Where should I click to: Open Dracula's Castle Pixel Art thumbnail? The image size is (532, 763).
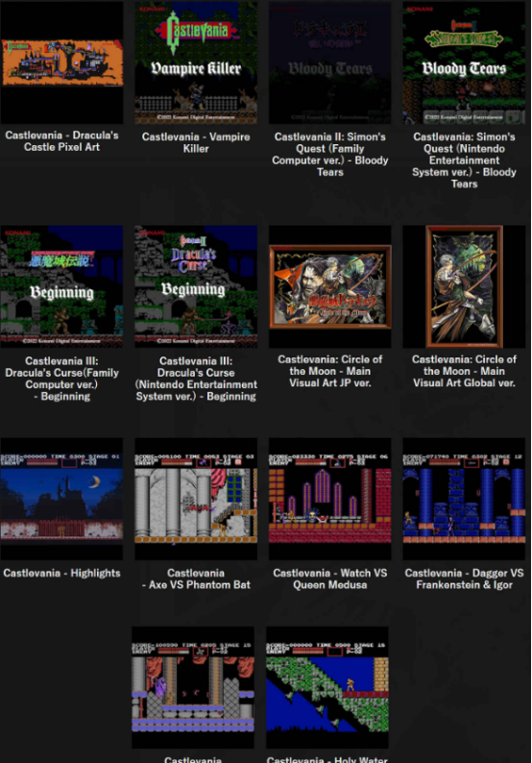click(61, 62)
